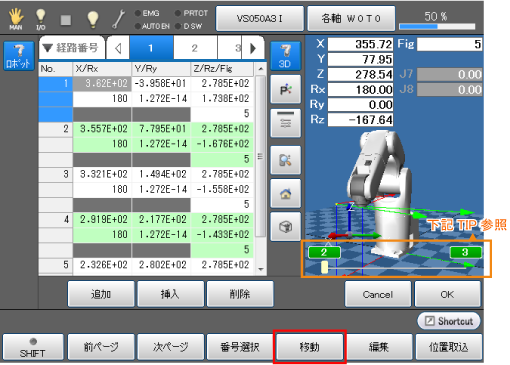Click the MAN hand mode icon

(x=16, y=19)
